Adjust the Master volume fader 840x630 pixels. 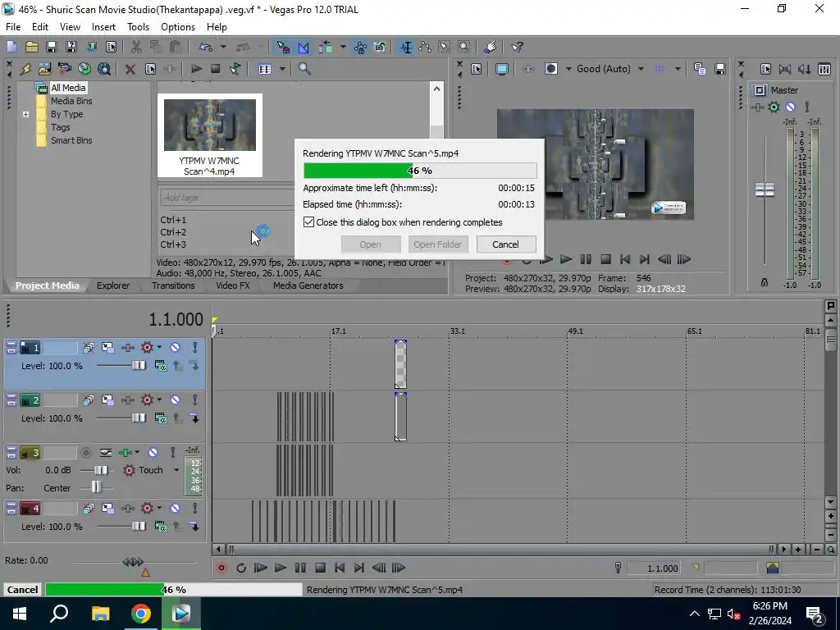tap(765, 189)
